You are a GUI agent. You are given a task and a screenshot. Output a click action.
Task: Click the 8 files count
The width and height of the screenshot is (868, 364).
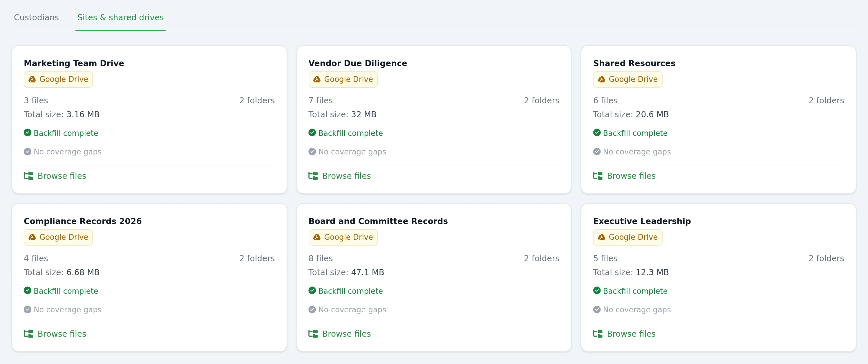click(321, 259)
